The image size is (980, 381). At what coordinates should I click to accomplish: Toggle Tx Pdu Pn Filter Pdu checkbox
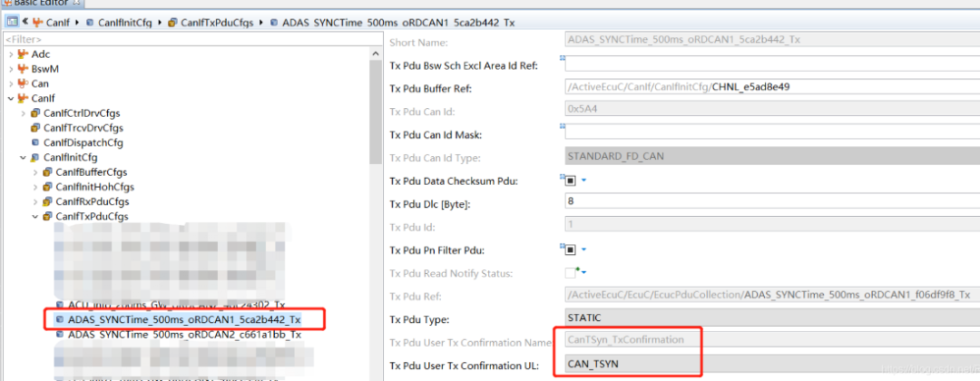570,249
